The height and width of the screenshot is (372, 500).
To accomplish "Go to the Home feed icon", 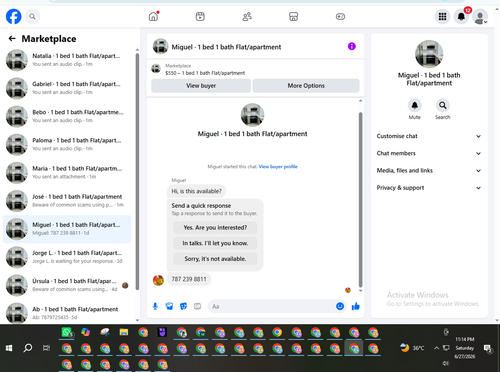I will tap(154, 16).
